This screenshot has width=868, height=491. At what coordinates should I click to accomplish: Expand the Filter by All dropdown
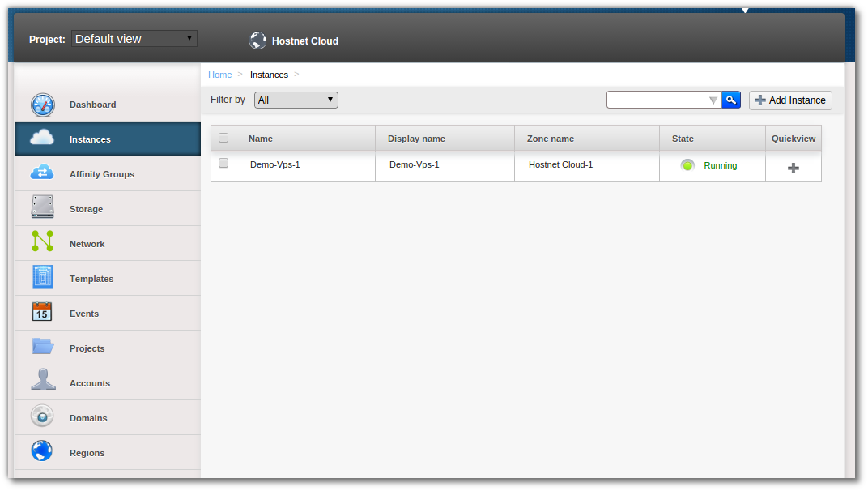pos(296,100)
